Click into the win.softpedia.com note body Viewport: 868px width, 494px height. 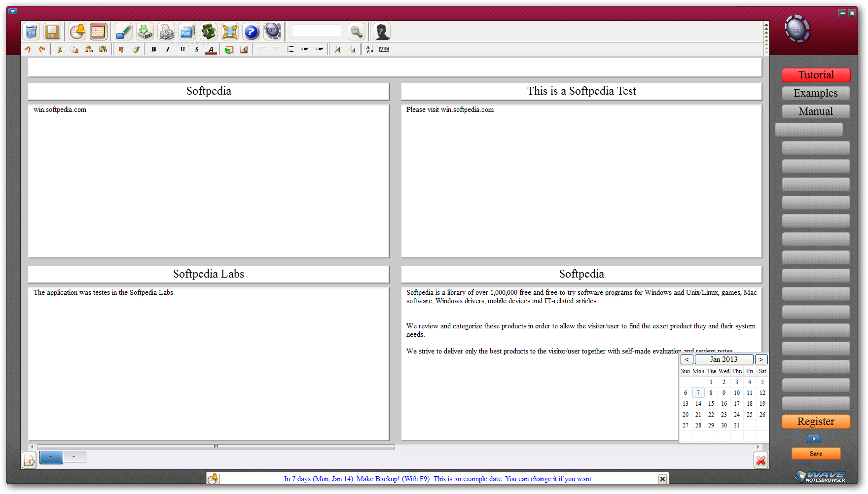[209, 181]
